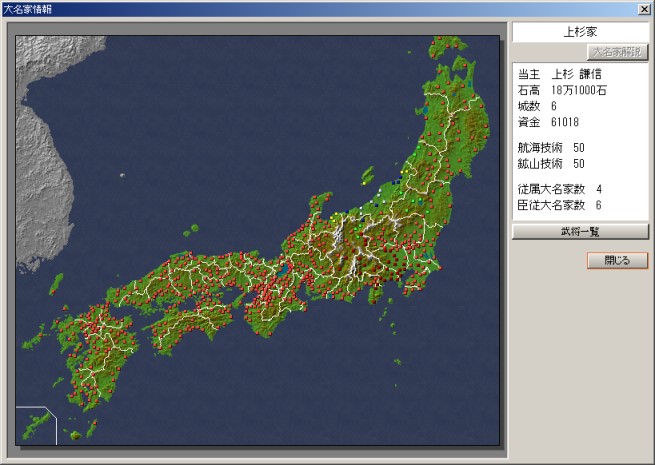
Task: Click the 航海技術 50 entry
Action: pos(551,147)
